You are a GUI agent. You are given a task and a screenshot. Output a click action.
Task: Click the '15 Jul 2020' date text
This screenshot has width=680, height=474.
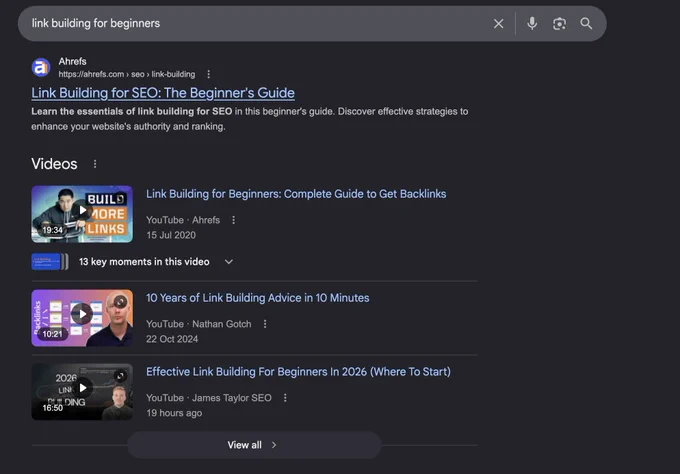point(171,235)
